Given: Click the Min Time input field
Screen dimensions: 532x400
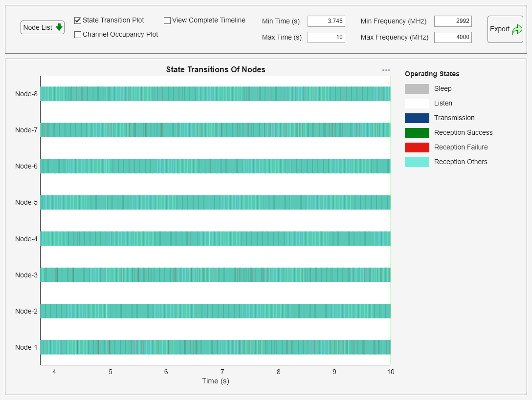Looking at the screenshot, I should (x=326, y=21).
